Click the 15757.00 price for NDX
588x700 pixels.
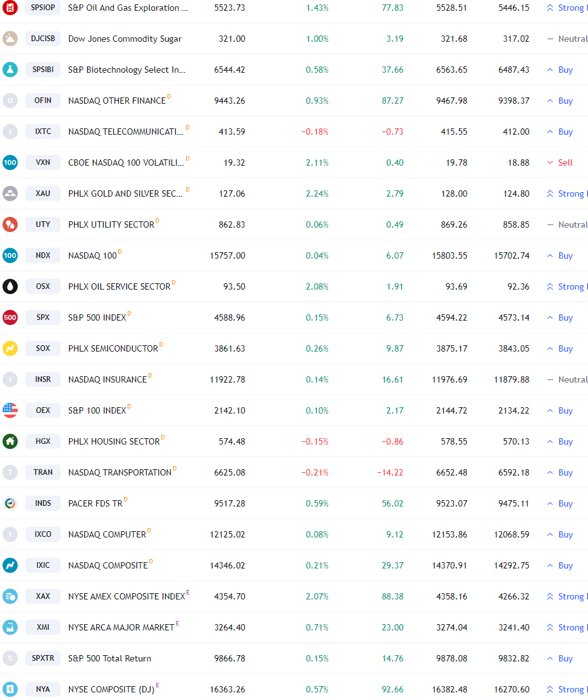coord(227,256)
